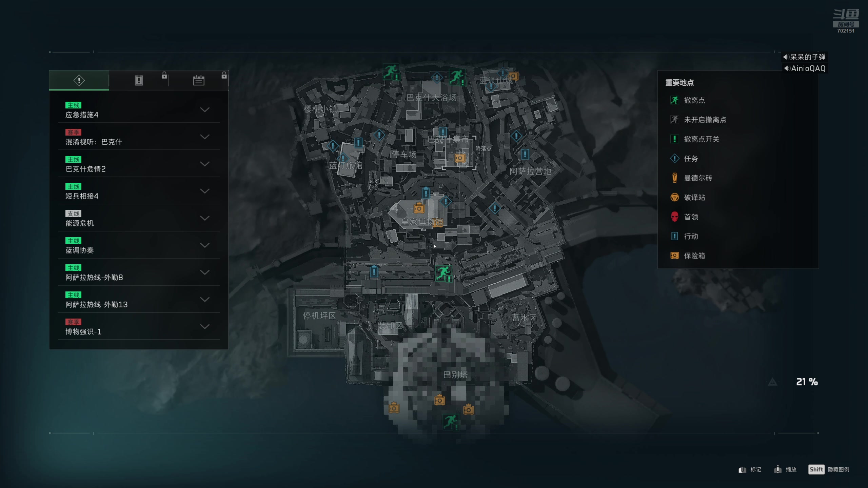The image size is (868, 488).
Task: Click the central extraction point with switch
Action: [443, 272]
